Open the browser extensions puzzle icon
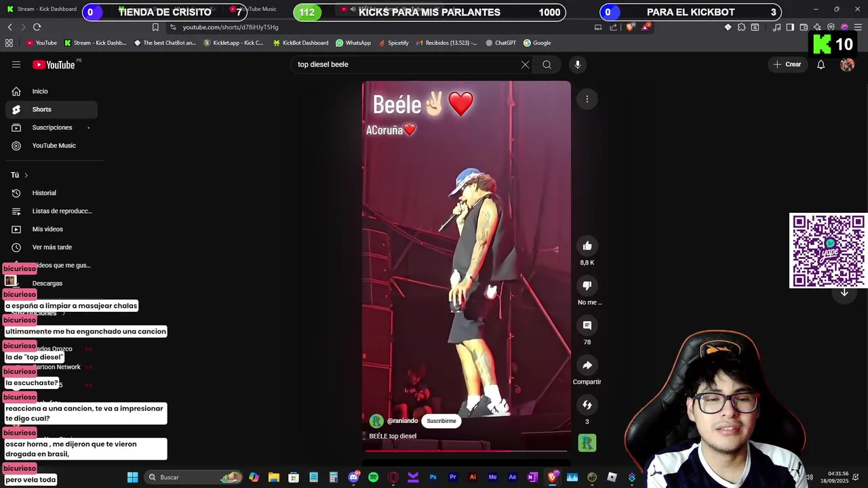 (741, 27)
